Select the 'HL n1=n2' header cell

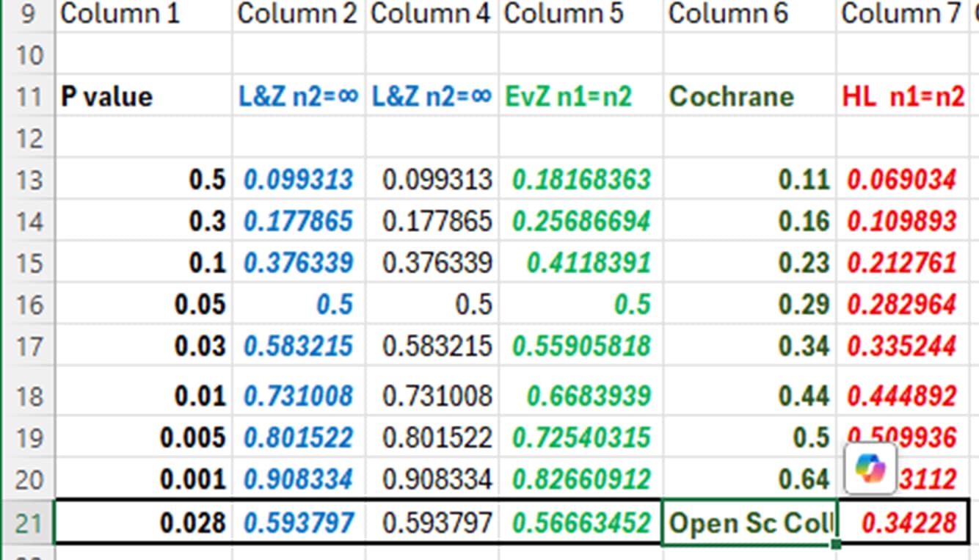[903, 96]
